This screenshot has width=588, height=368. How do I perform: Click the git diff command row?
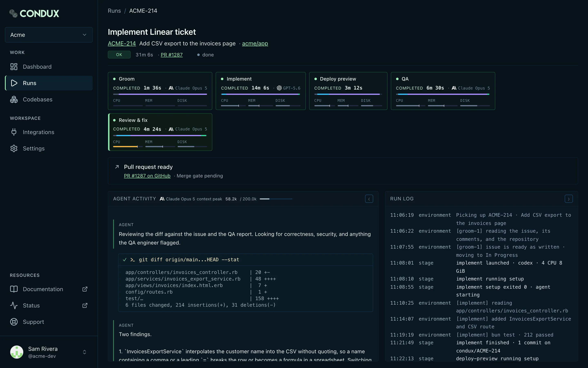(245, 260)
